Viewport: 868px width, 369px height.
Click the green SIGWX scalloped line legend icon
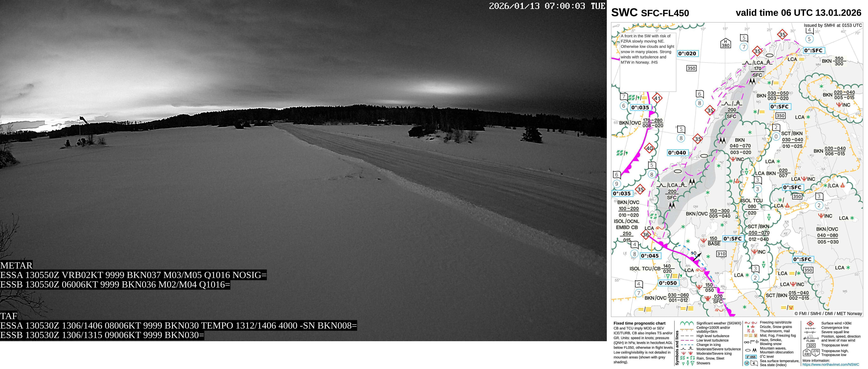point(687,323)
